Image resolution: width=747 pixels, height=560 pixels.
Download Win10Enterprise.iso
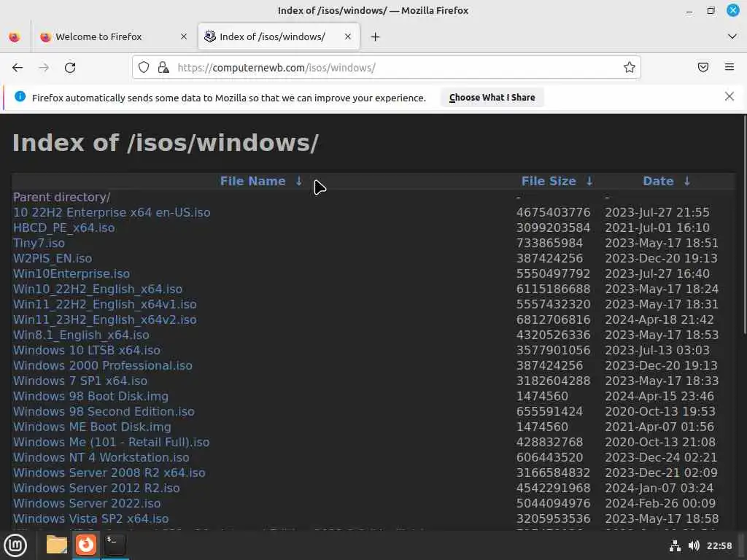[x=71, y=274]
